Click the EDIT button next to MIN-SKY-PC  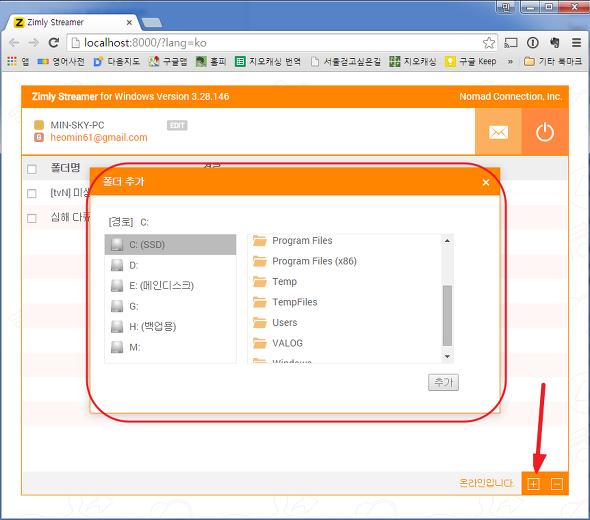pyautogui.click(x=177, y=125)
